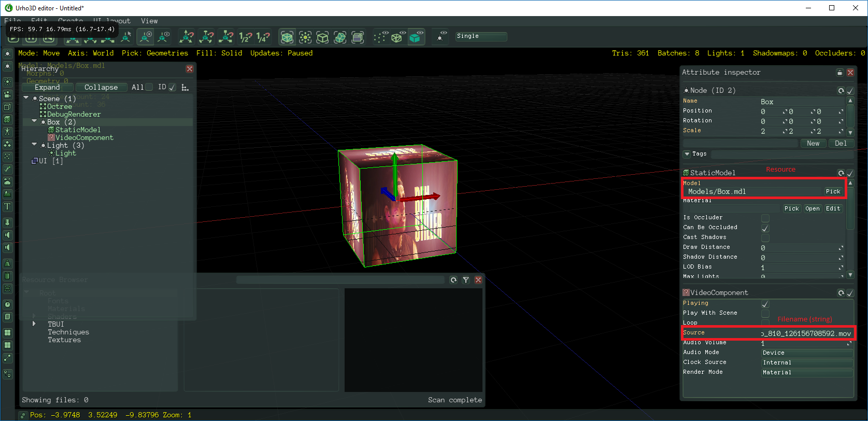Viewport: 868px width, 421px height.
Task: Open the Create menu
Action: coord(70,21)
